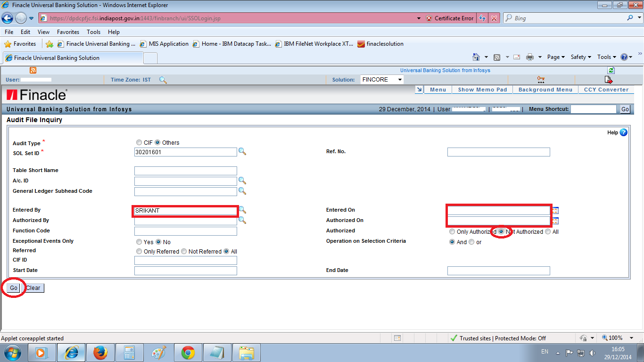Image resolution: width=644 pixels, height=362 pixels.
Task: Open Authorized On calendar picker
Action: click(555, 221)
